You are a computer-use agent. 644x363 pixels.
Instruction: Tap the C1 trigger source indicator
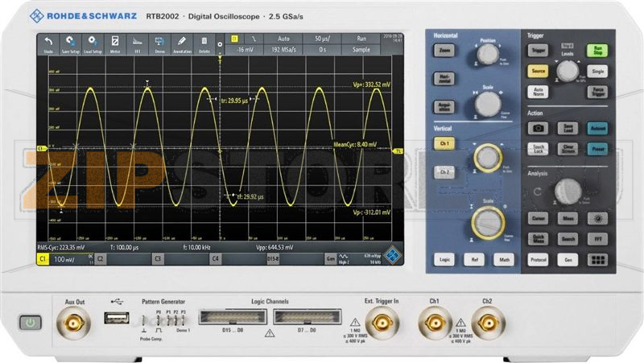click(234, 39)
